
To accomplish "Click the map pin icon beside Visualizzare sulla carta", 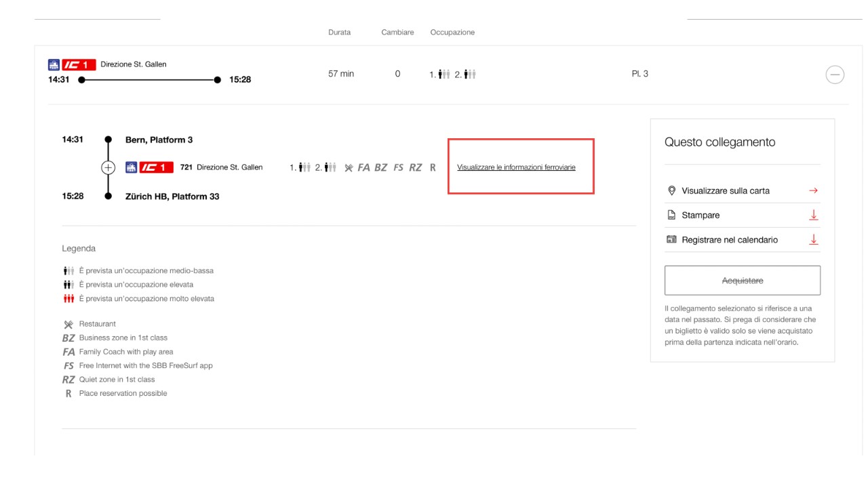I will (671, 190).
